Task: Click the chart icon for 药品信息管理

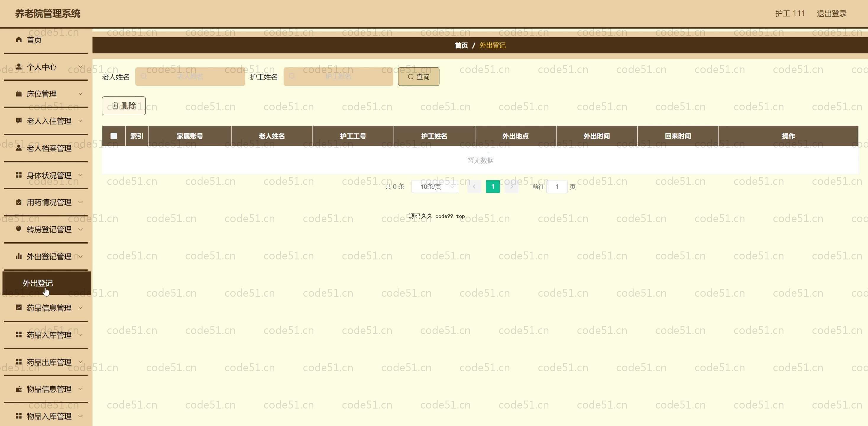Action: (19, 307)
